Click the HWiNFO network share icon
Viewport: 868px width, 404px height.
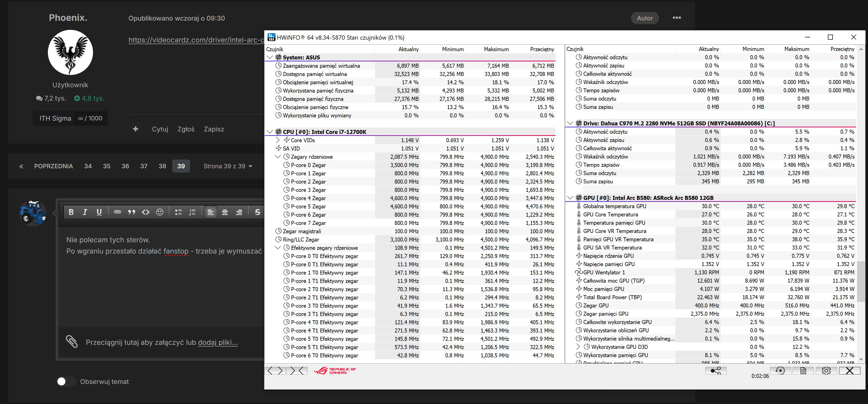point(716,371)
